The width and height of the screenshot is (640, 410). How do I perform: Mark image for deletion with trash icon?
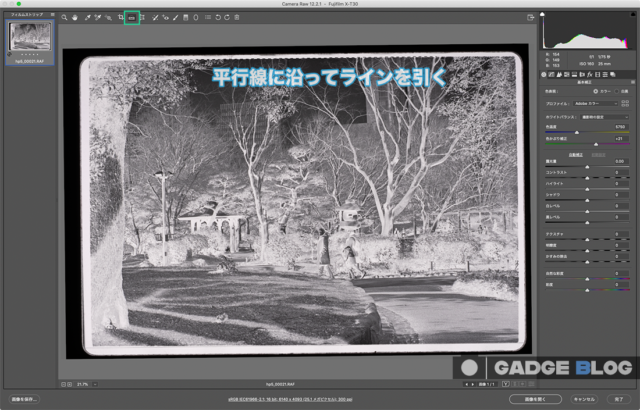[x=237, y=18]
